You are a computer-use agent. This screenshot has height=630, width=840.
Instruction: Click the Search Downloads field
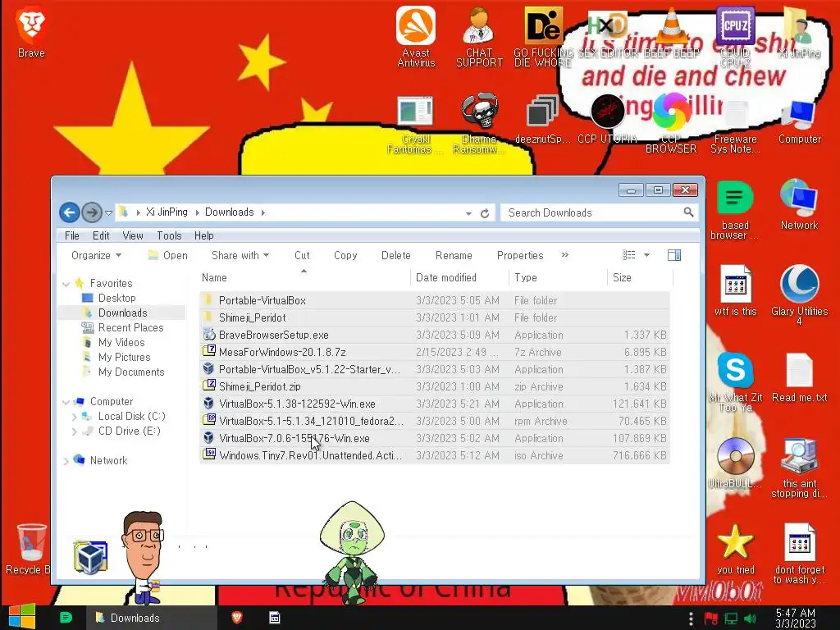coord(598,212)
